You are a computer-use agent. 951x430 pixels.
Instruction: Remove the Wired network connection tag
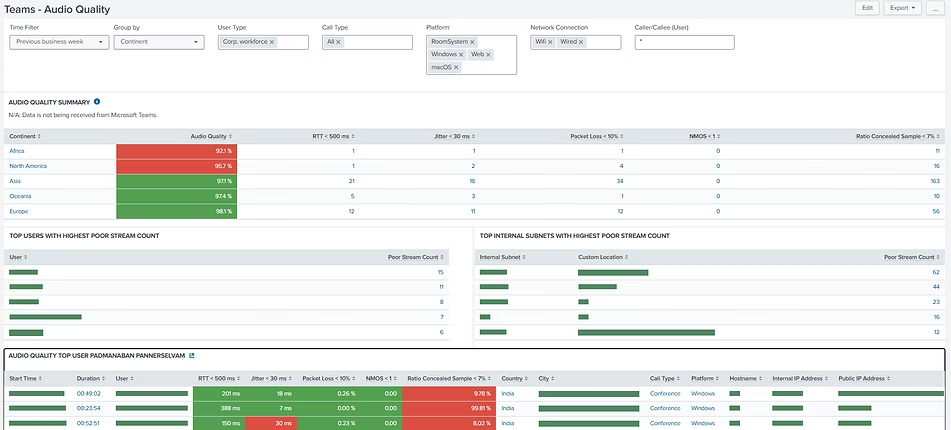(x=581, y=43)
